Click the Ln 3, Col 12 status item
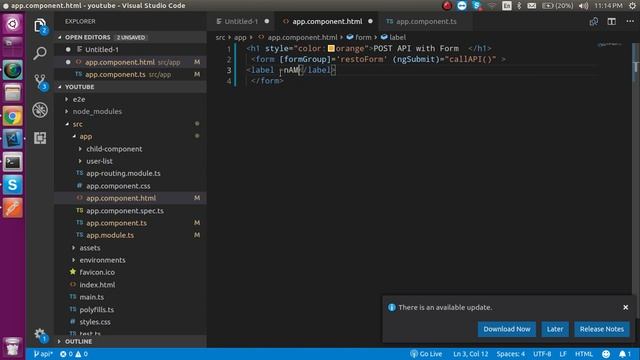The image size is (640, 360). click(471, 354)
